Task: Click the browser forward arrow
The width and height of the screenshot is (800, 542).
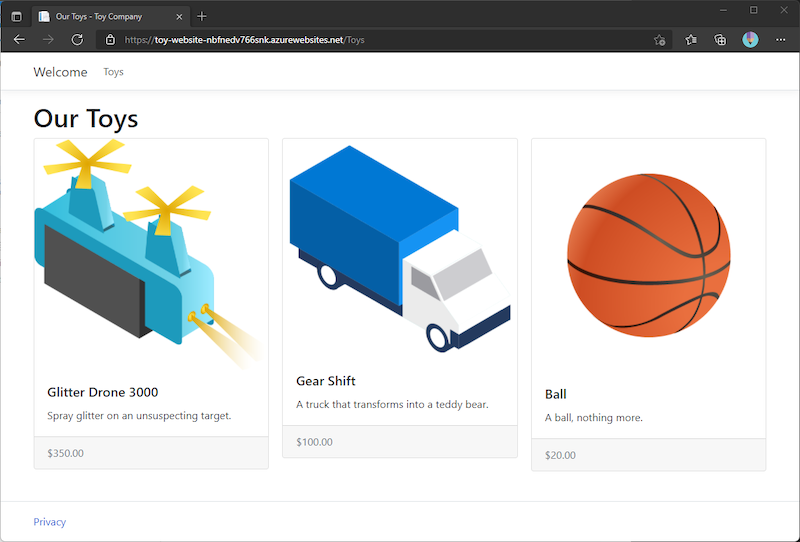Action: pyautogui.click(x=48, y=40)
